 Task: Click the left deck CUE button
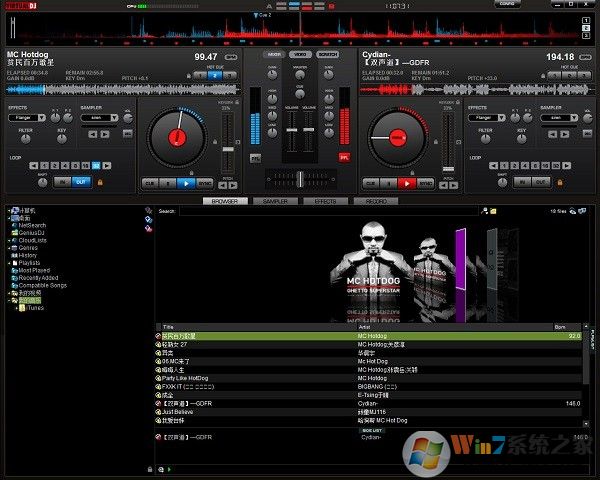coord(148,183)
